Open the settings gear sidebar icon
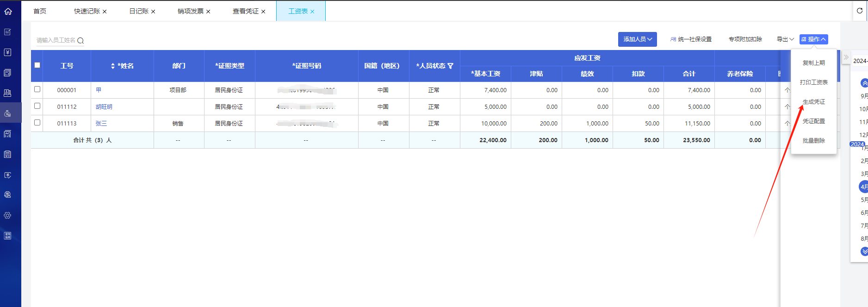The width and height of the screenshot is (868, 307). pos(8,215)
